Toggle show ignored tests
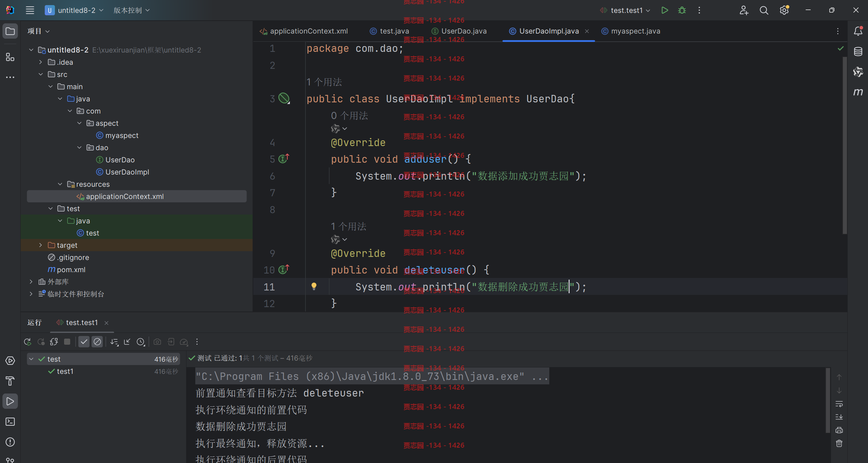The height and width of the screenshot is (463, 868). click(97, 342)
